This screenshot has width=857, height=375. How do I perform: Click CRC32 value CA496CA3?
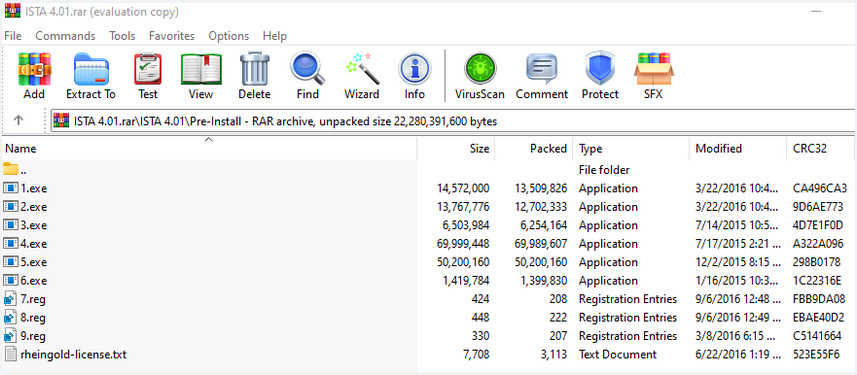click(820, 189)
